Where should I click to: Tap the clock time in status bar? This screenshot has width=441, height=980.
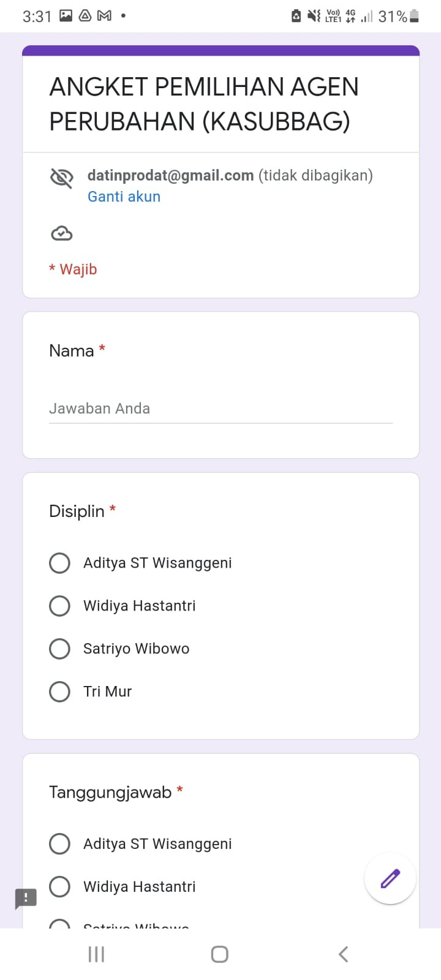tap(37, 17)
